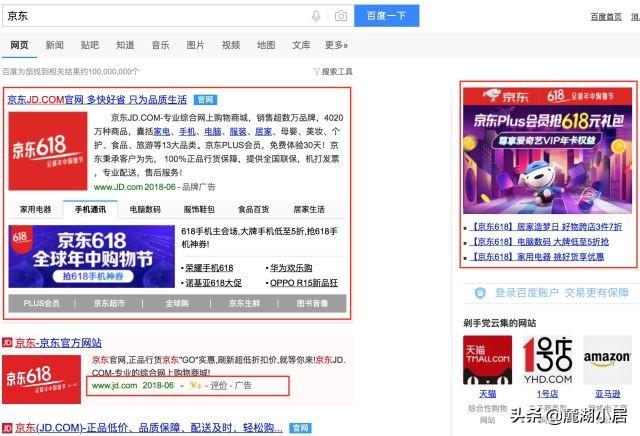
Task: Click 京东生鲜 in the gray bar
Action: (244, 303)
